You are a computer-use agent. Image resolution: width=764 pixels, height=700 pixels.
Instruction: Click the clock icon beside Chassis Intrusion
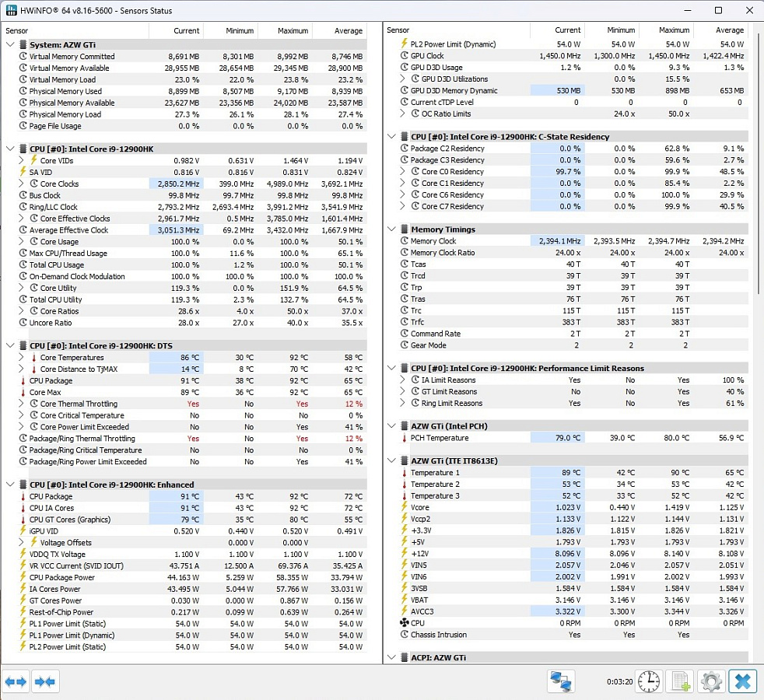(405, 634)
